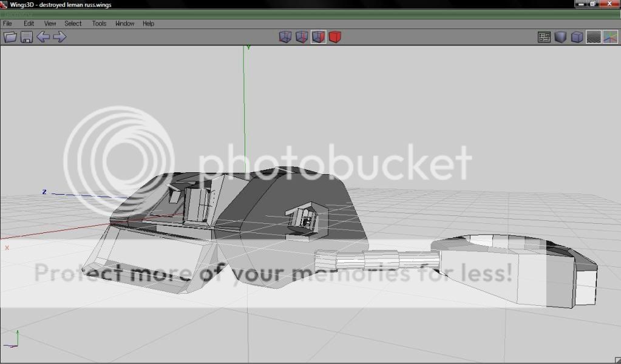Open the preferences panel icon in toolbar

(x=544, y=37)
